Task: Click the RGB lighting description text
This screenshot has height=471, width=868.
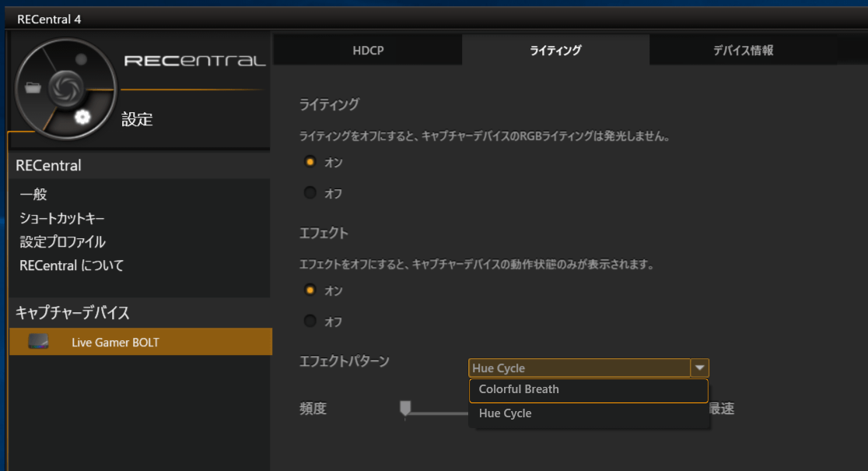Action: pyautogui.click(x=485, y=136)
